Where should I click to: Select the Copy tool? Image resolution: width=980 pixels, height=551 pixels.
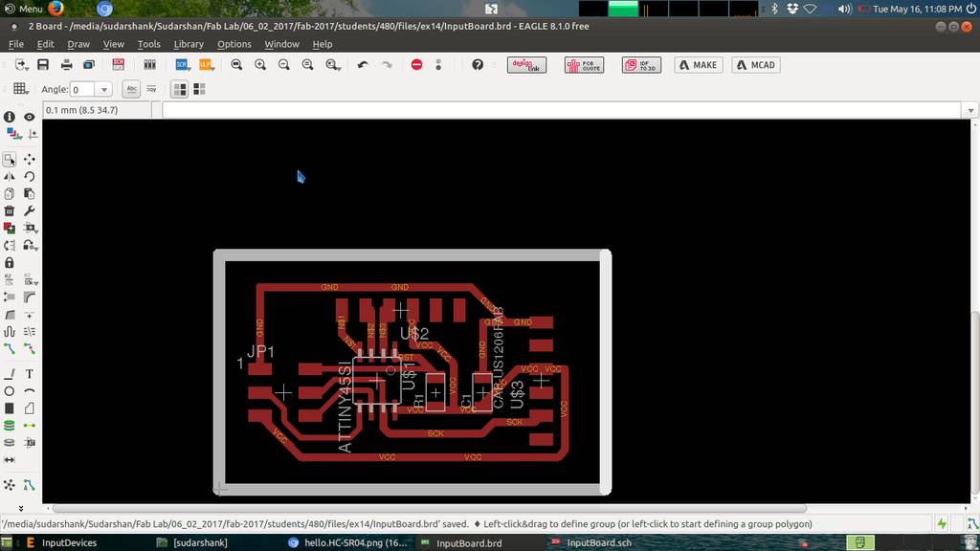click(10, 193)
